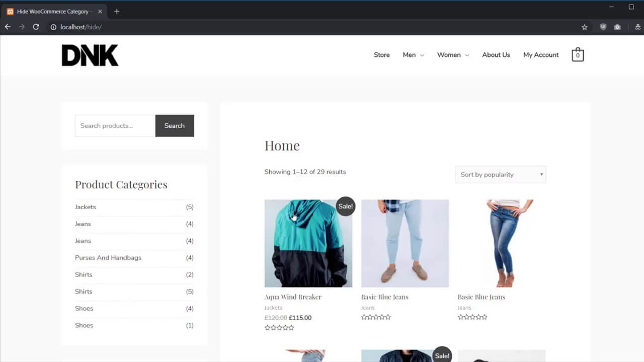Select the Store menu item
Viewport: 644px width, 362px height.
click(381, 54)
